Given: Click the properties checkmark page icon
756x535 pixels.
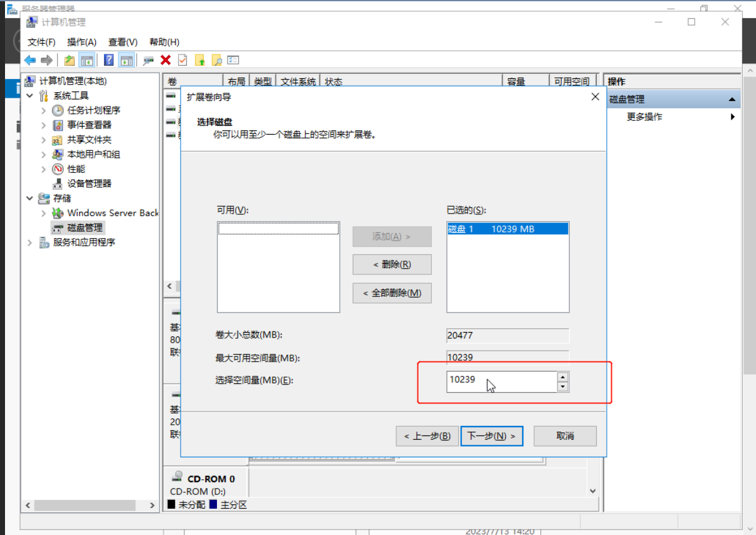Looking at the screenshot, I should click(x=182, y=60).
